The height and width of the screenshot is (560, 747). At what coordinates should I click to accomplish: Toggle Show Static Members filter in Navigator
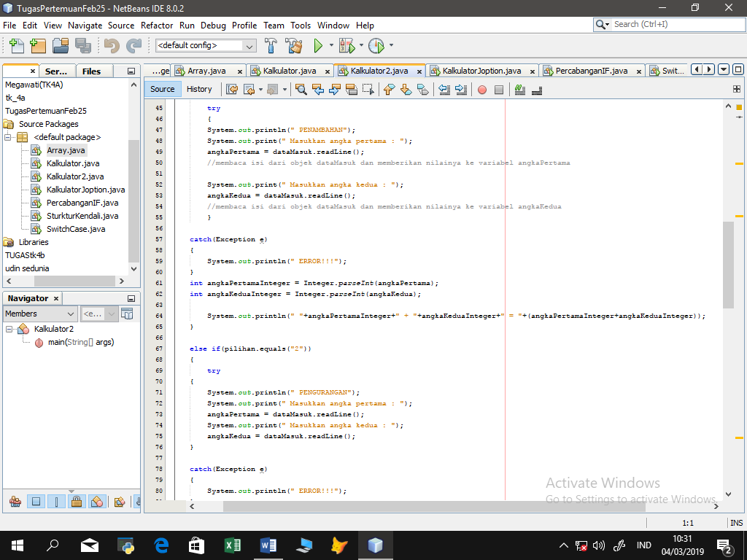coord(56,502)
